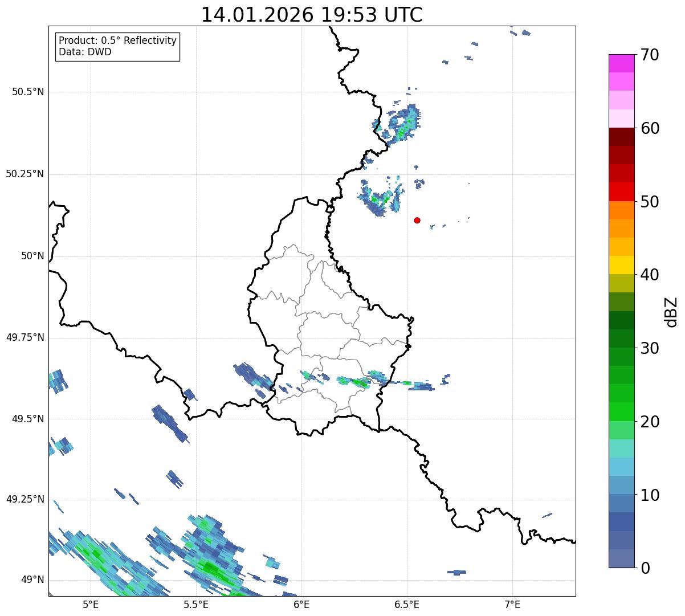Click the colorbar label "40"
This screenshot has height=616, width=685.
(x=650, y=275)
